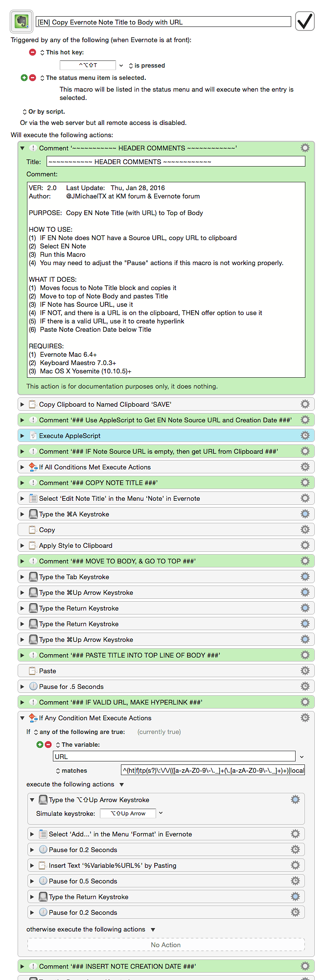Viewport: 325px width, 980px height.
Task: Click the Execute AppleScript script icon
Action: click(x=33, y=436)
